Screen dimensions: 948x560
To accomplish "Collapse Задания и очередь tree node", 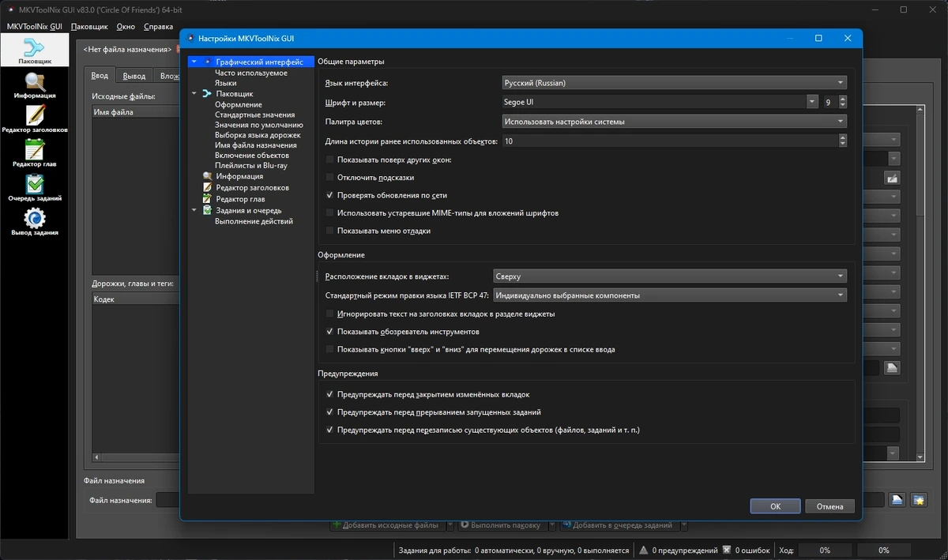I will point(195,211).
